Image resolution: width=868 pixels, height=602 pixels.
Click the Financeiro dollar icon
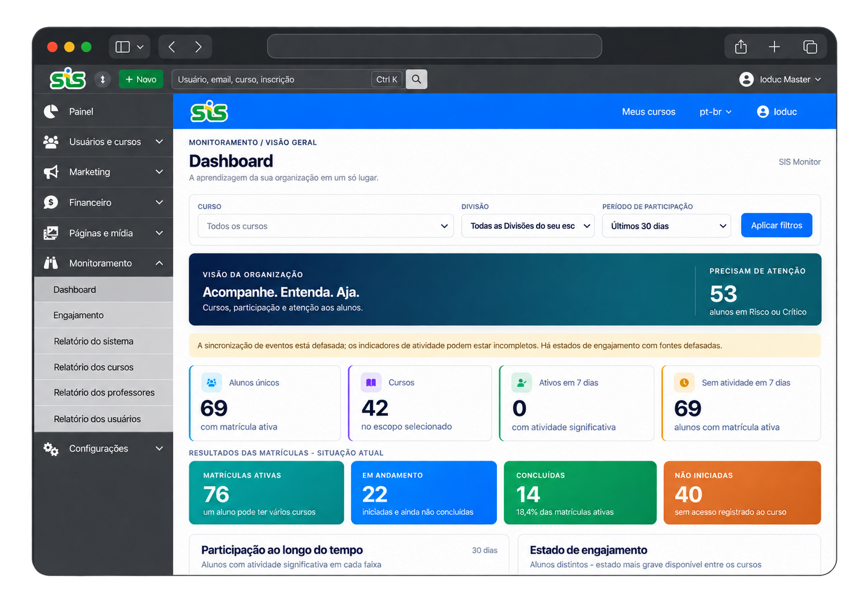[51, 202]
